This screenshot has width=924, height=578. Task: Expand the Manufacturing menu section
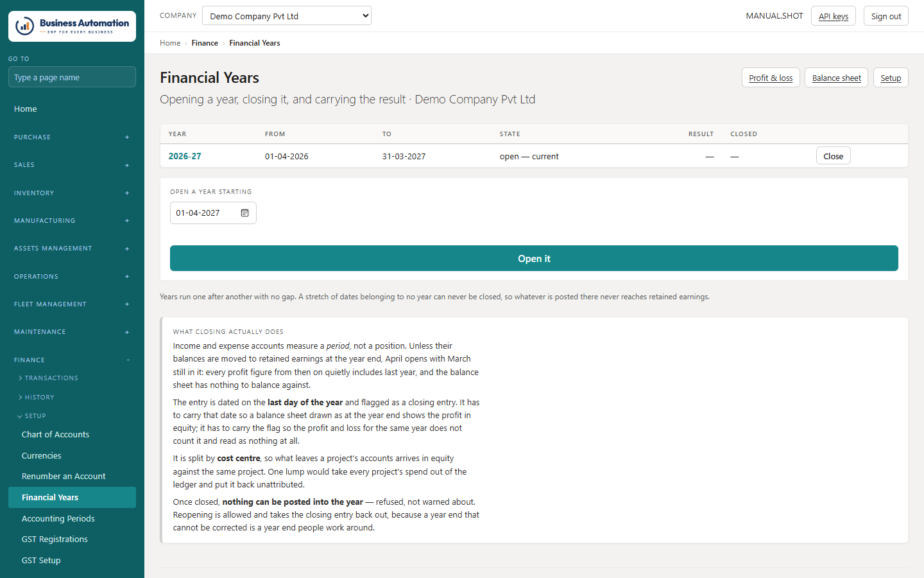[72, 221]
